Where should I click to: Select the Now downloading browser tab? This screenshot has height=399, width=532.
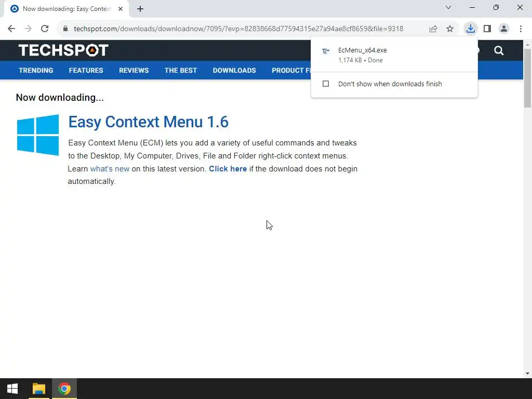66,9
